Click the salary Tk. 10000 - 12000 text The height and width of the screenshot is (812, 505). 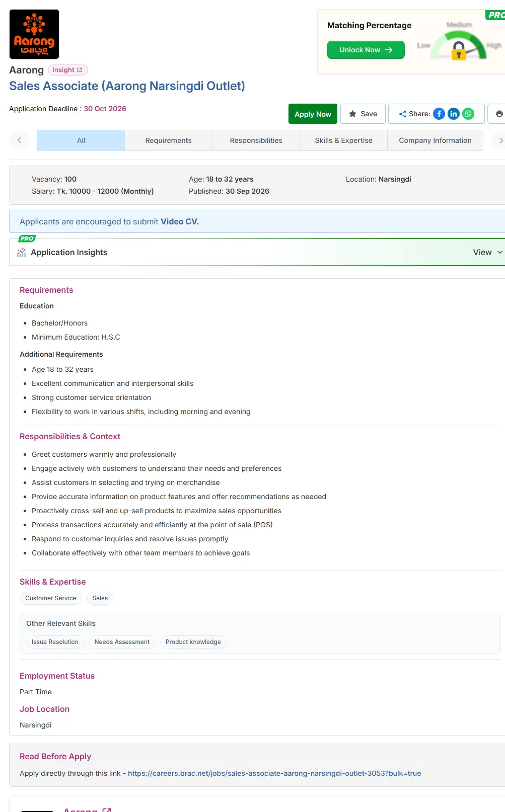click(105, 191)
